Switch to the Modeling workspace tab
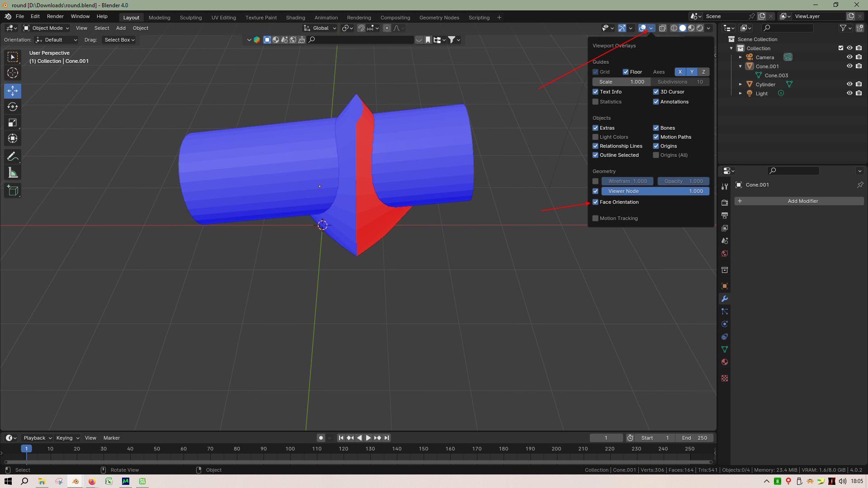This screenshot has width=868, height=488. pos(160,18)
